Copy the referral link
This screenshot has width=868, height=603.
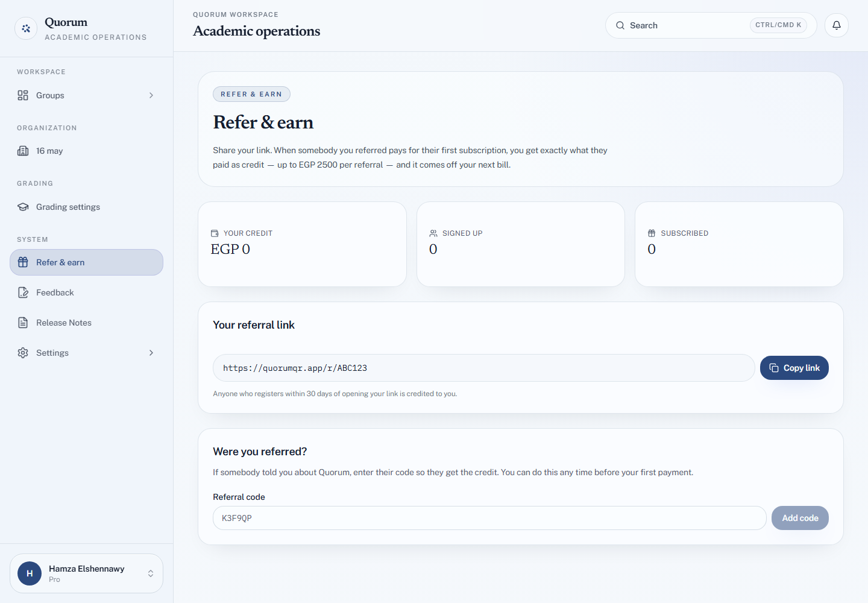click(x=794, y=368)
